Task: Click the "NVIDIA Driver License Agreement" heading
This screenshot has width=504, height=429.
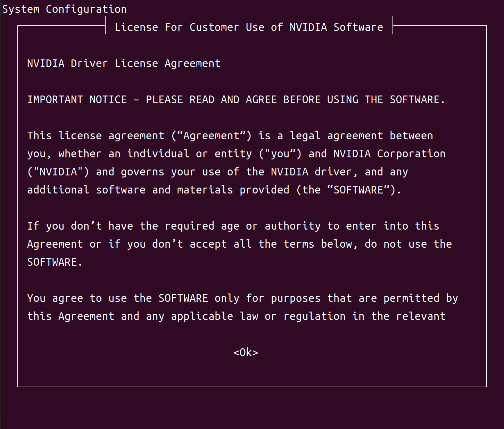Action: pos(124,64)
